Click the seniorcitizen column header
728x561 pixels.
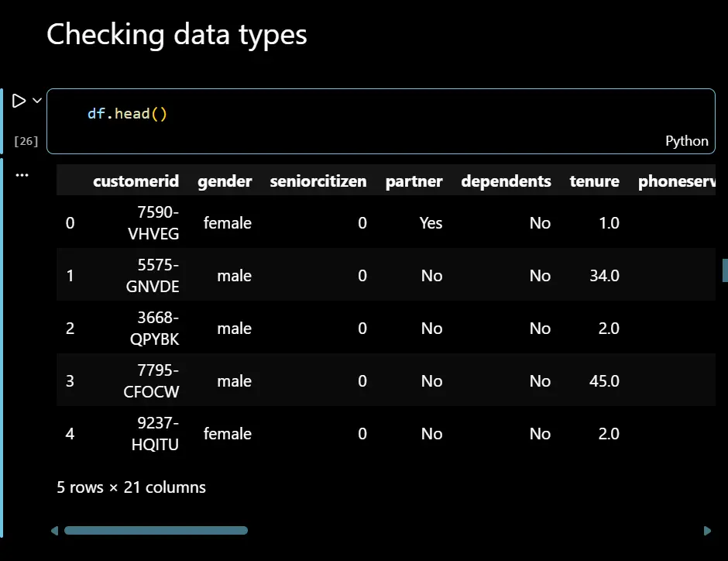[x=318, y=181]
